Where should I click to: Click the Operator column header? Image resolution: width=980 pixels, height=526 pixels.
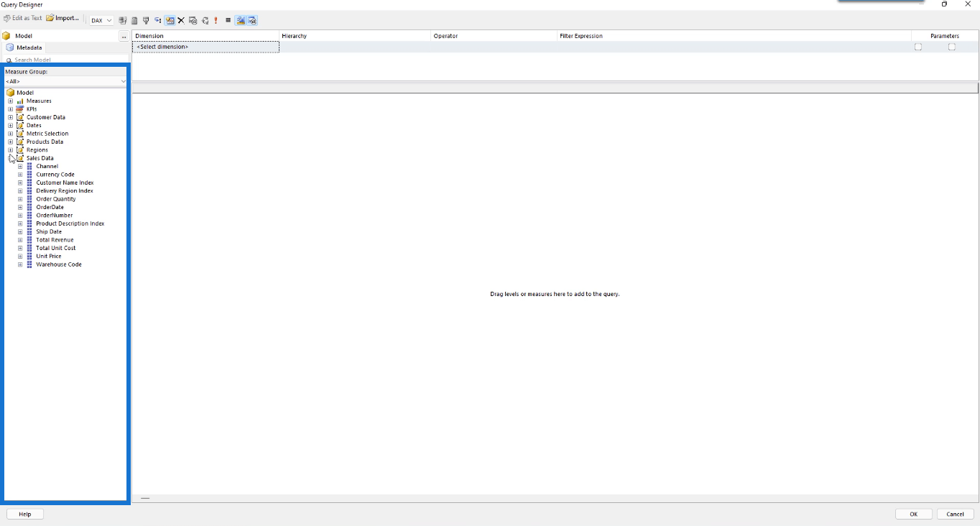point(494,36)
